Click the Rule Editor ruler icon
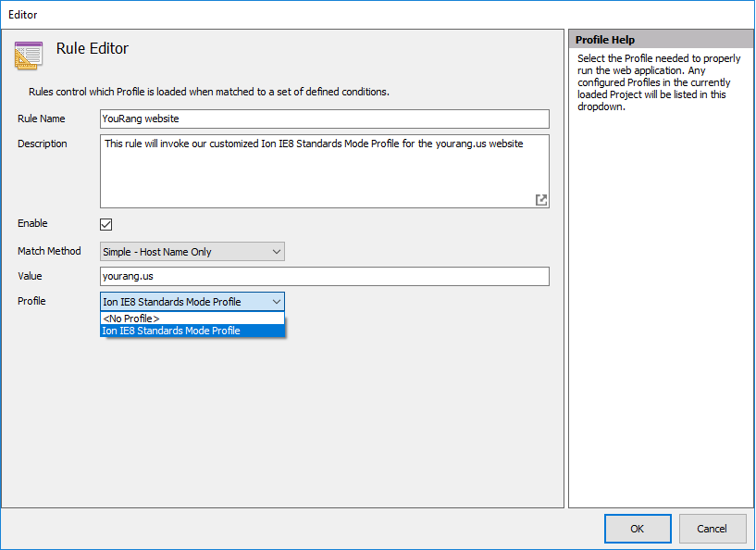Image resolution: width=756 pixels, height=550 pixels. [x=29, y=56]
